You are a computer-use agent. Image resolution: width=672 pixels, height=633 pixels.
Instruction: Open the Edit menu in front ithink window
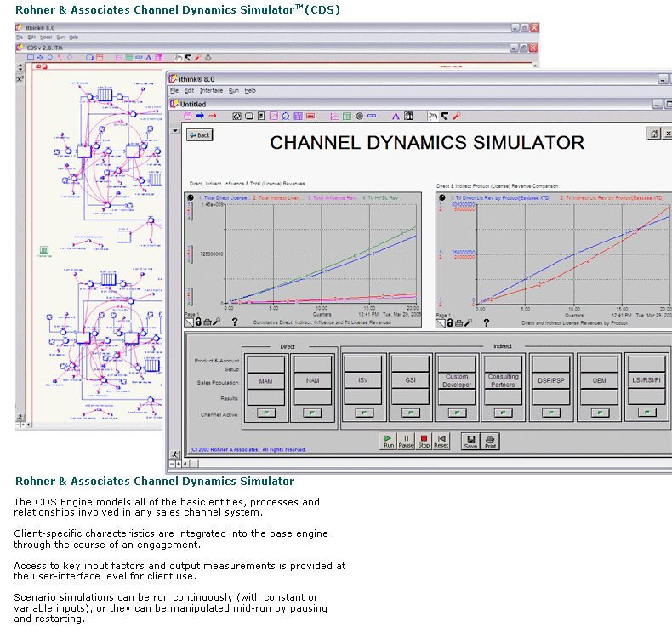pos(189,91)
